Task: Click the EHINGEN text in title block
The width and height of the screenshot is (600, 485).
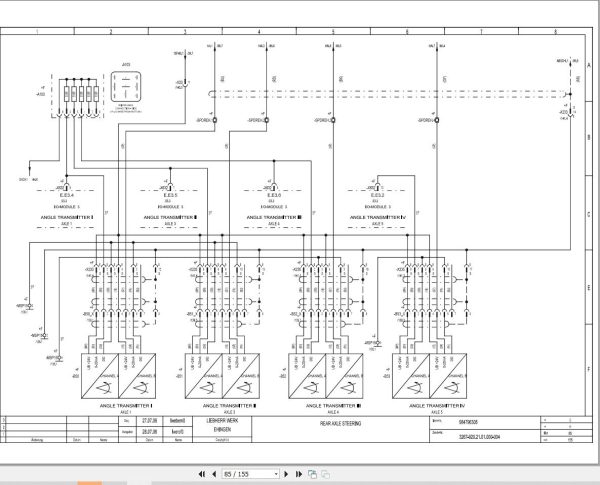Action: pyautogui.click(x=222, y=429)
